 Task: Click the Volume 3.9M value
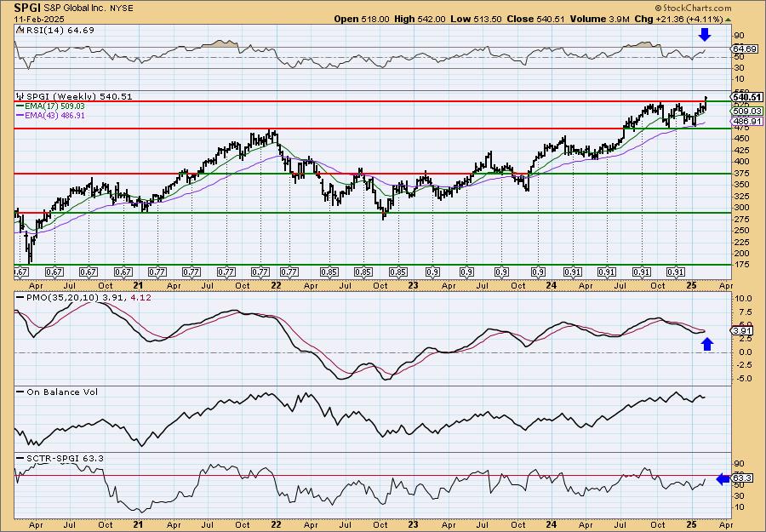pos(599,19)
